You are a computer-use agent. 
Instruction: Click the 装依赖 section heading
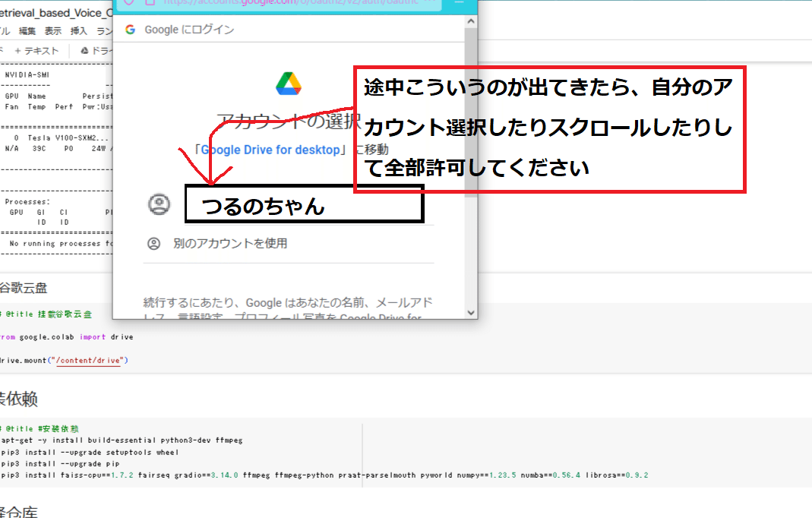(x=19, y=398)
